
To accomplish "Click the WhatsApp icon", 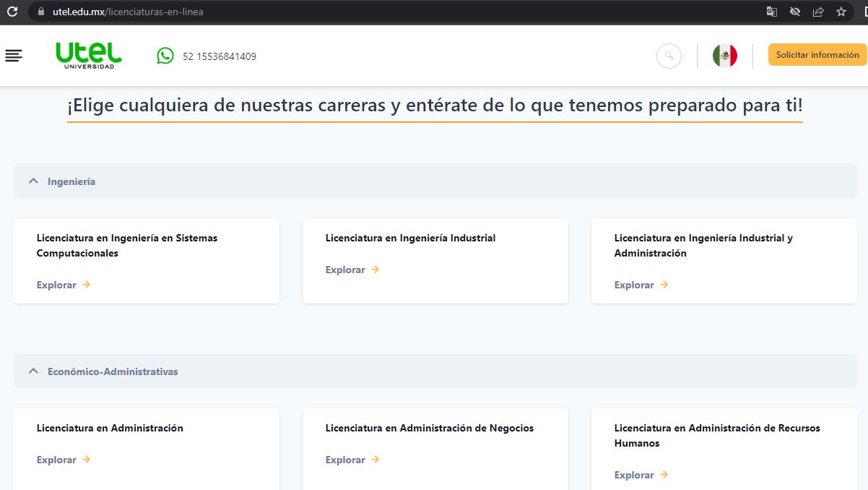I will 165,56.
